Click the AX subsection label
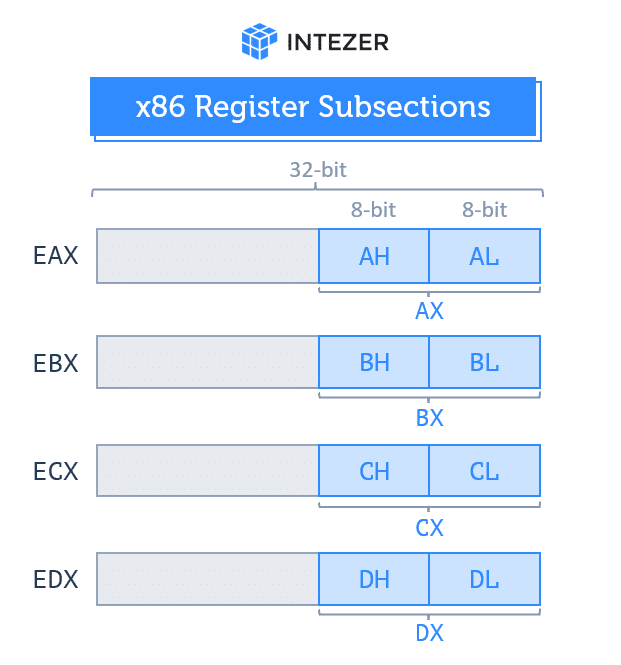The image size is (621, 665). click(x=429, y=311)
